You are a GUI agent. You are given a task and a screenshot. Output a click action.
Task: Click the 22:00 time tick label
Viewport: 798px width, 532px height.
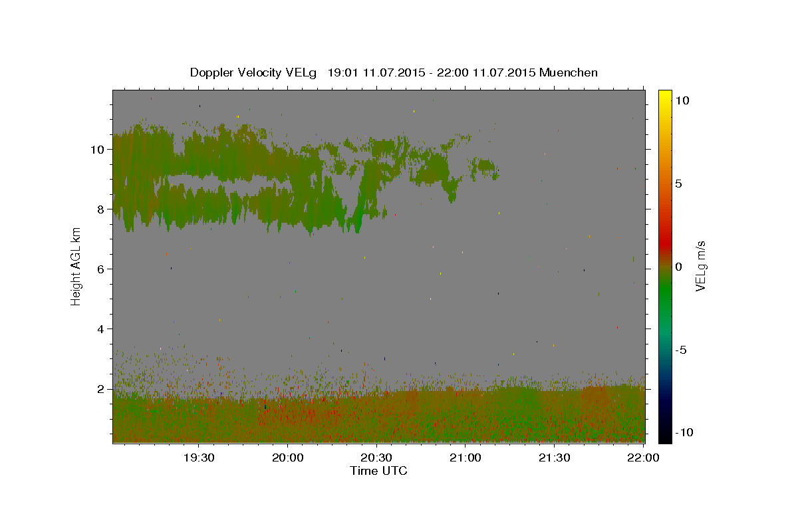click(x=643, y=458)
